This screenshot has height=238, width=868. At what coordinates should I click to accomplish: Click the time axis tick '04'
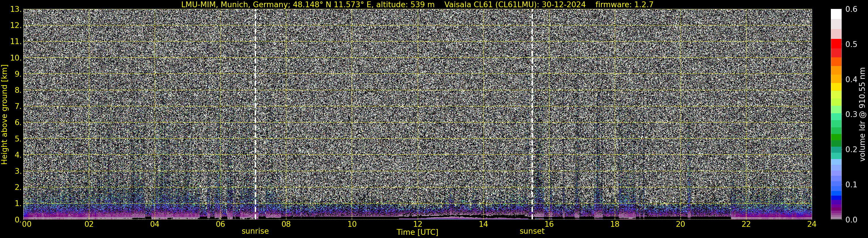[x=155, y=224]
